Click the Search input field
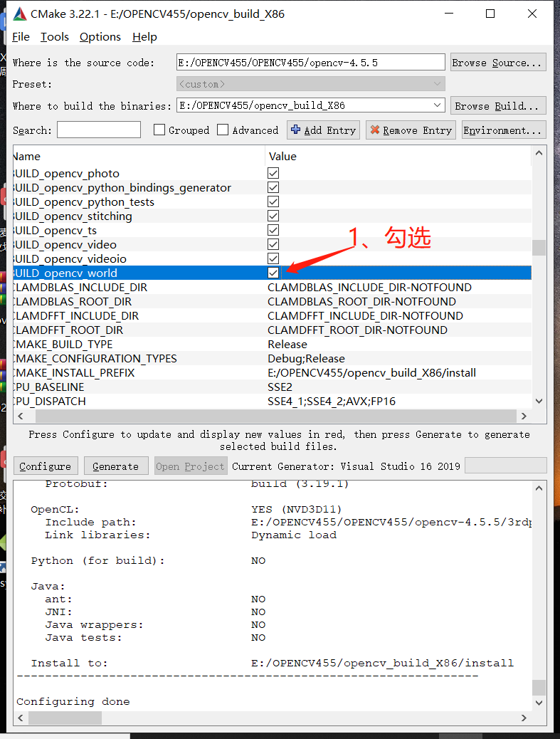560x739 pixels. point(99,130)
